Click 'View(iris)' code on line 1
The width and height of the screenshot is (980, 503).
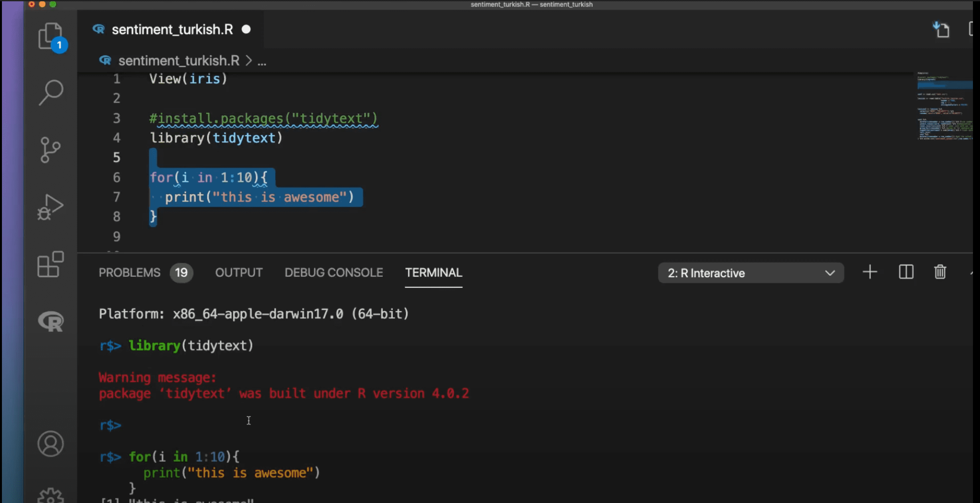point(188,79)
